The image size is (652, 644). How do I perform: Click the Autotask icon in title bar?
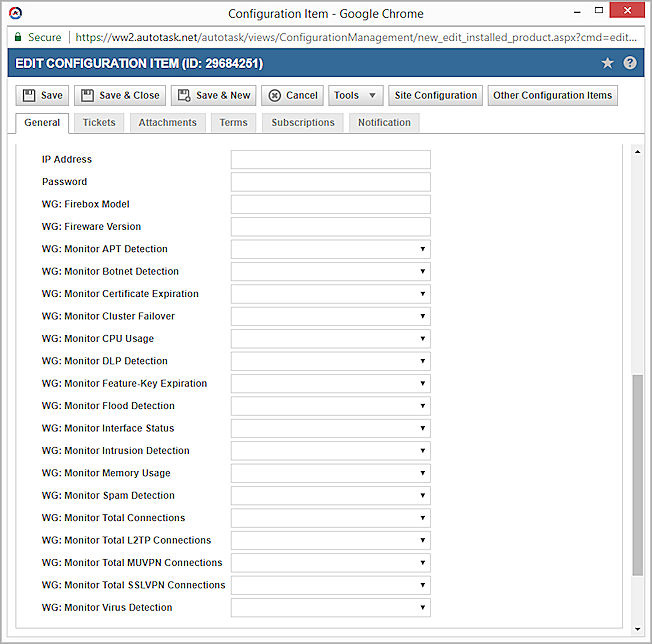click(15, 13)
